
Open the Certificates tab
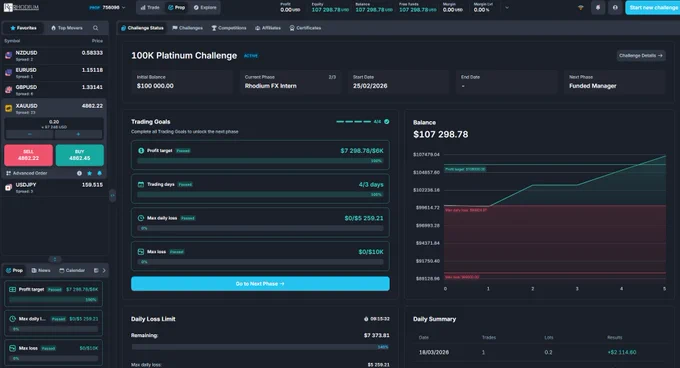click(x=305, y=28)
